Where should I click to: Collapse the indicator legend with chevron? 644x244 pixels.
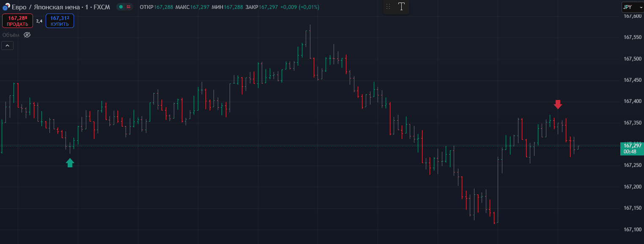point(8,46)
